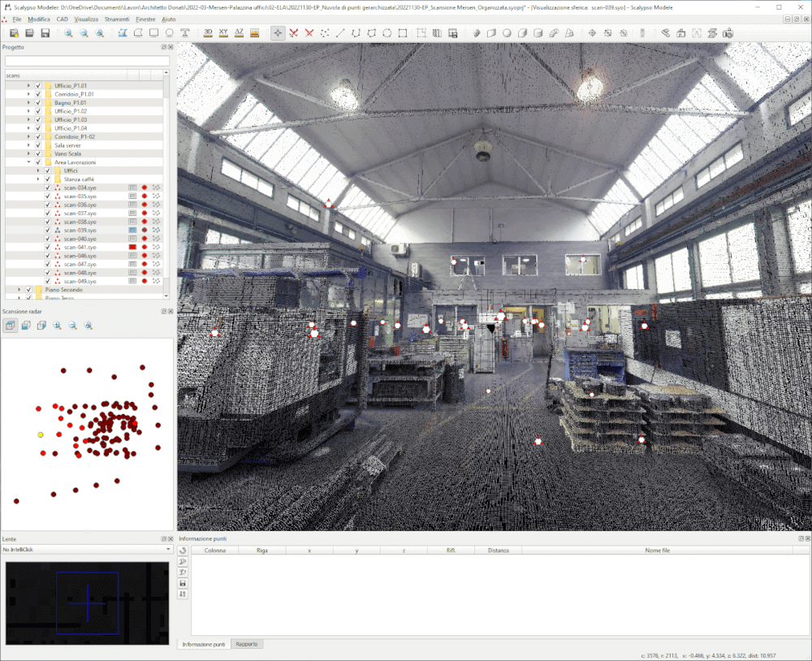The height and width of the screenshot is (661, 812).
Task: Click the Zoom in magnifier in top toolbar
Action: pyautogui.click(x=68, y=33)
